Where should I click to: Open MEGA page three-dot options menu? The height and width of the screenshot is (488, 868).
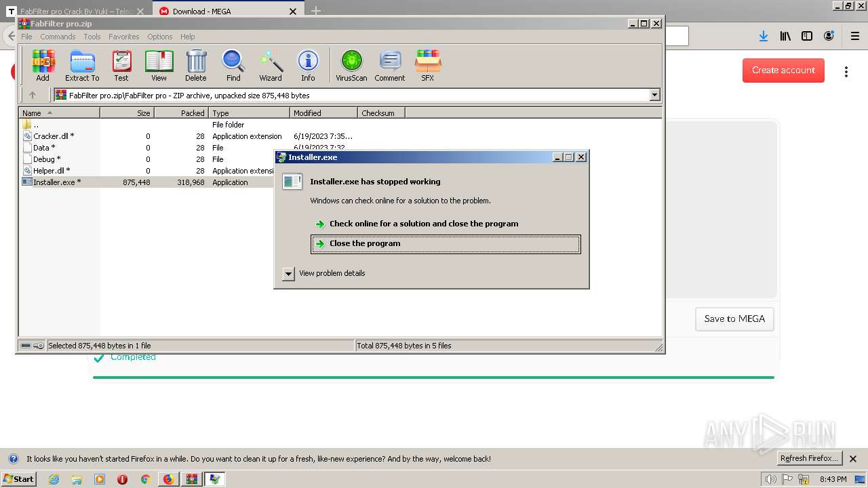[x=846, y=71]
